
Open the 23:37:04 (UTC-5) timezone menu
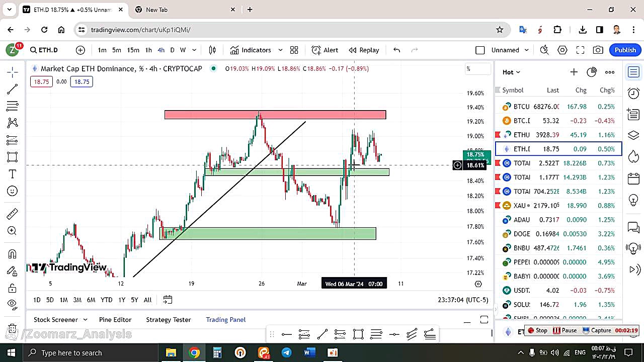click(463, 300)
